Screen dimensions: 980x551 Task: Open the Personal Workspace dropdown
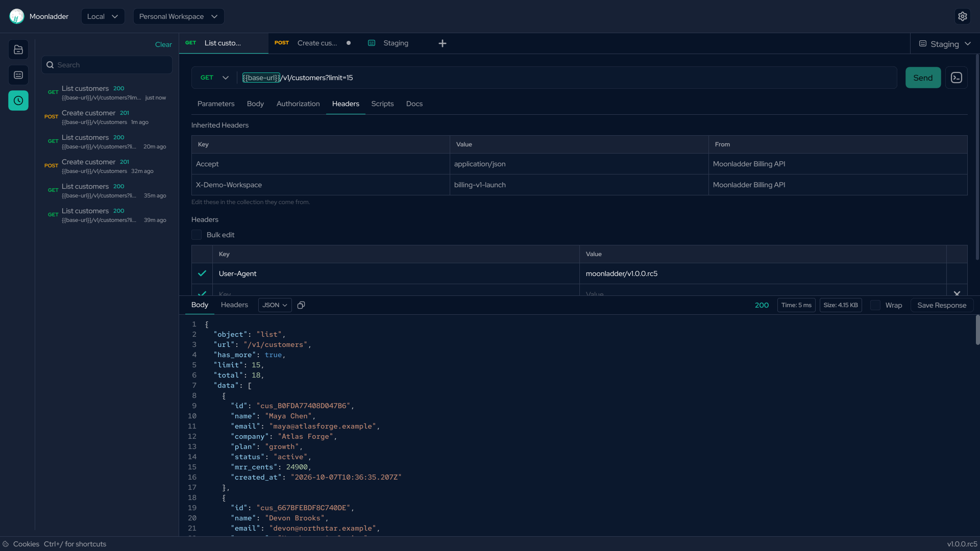click(x=179, y=16)
